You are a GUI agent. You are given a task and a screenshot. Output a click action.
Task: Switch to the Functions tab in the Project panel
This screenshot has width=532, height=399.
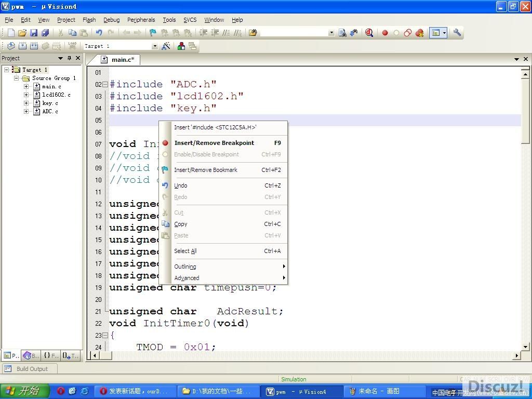click(51, 355)
